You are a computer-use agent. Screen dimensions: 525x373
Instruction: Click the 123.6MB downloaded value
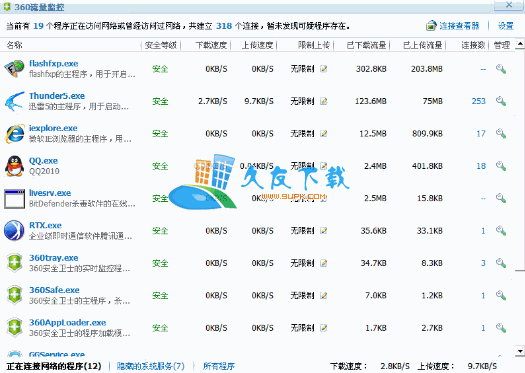tap(371, 101)
